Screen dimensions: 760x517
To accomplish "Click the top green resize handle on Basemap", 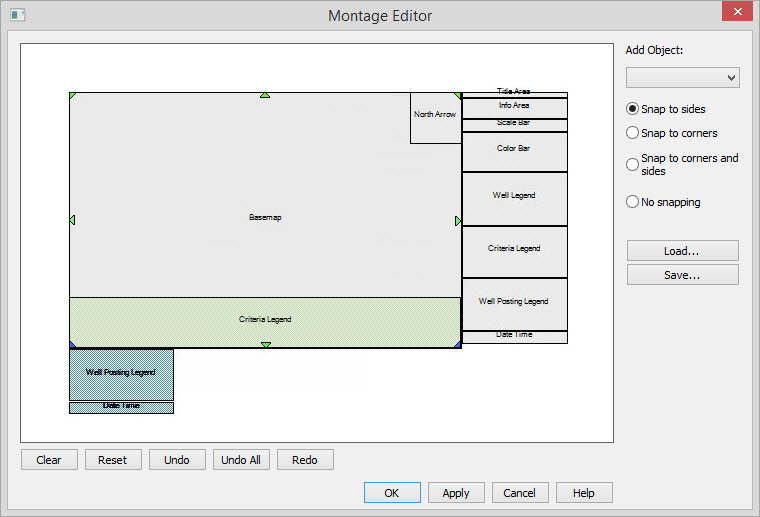I will [265, 95].
